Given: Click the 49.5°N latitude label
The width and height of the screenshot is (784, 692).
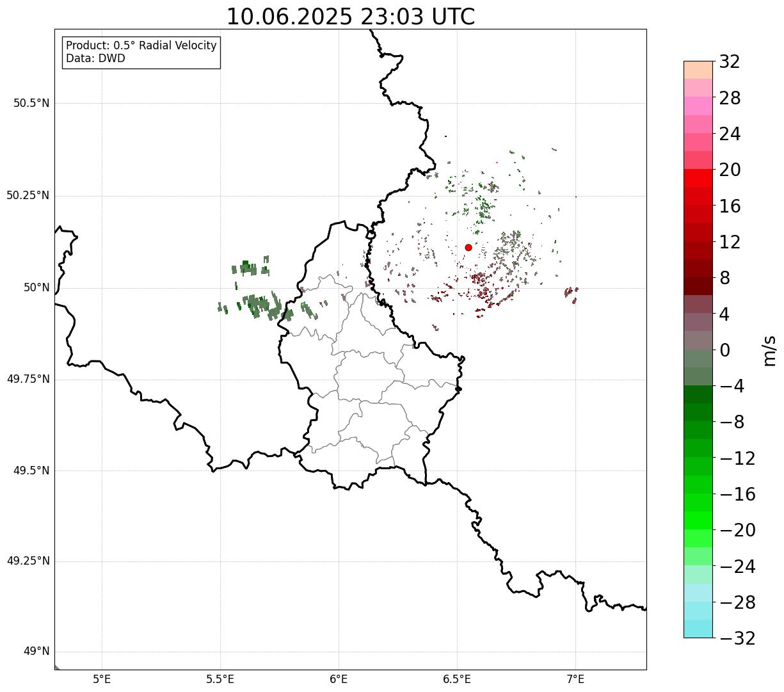Looking at the screenshot, I should (31, 471).
